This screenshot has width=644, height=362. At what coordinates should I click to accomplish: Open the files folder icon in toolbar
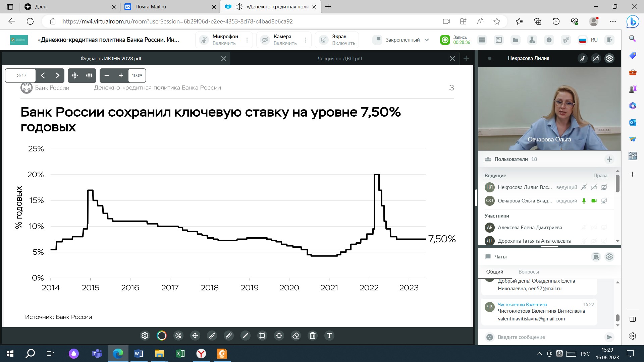[516, 40]
